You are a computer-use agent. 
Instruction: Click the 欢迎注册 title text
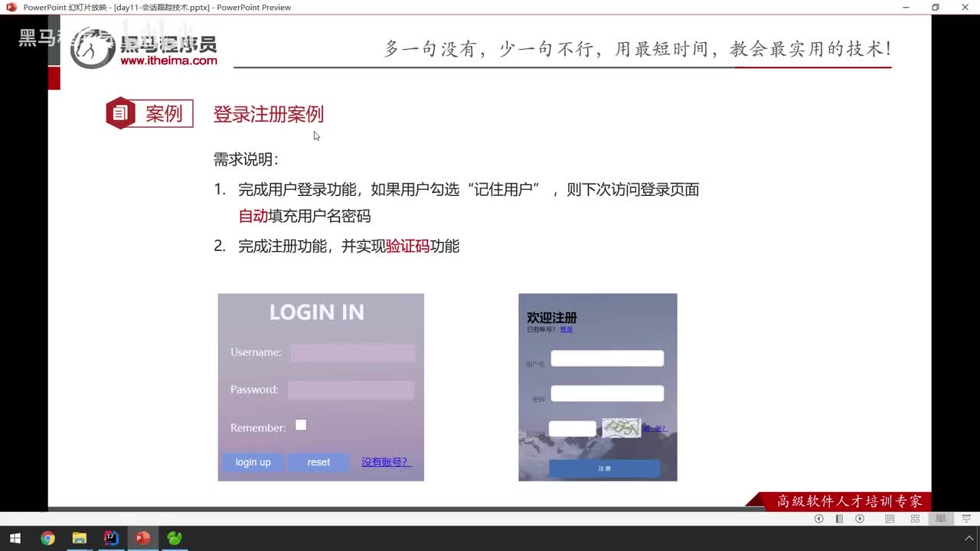pos(552,318)
